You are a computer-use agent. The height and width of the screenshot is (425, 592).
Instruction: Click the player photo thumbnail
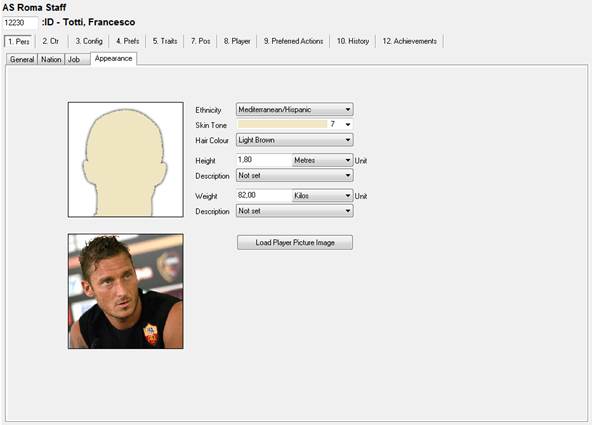coord(126,291)
